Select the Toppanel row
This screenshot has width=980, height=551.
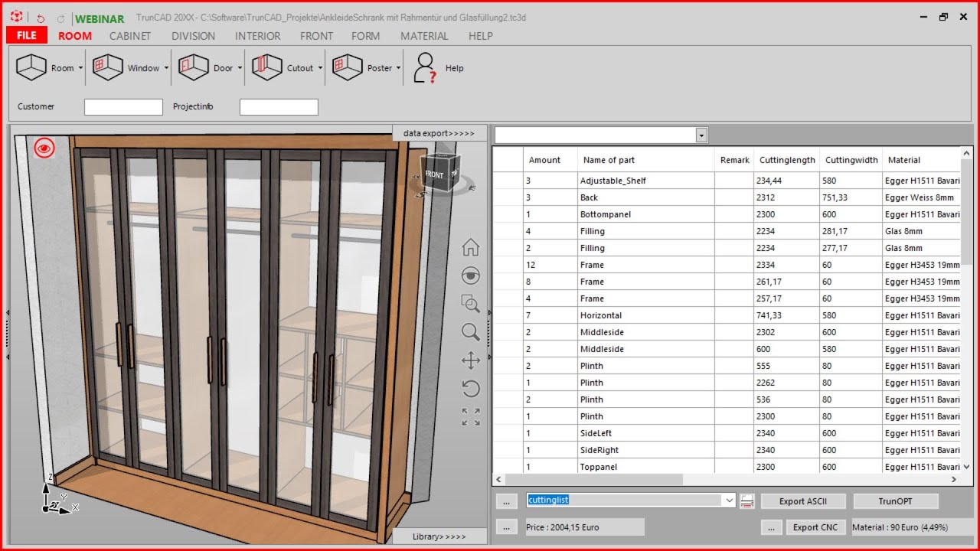726,467
